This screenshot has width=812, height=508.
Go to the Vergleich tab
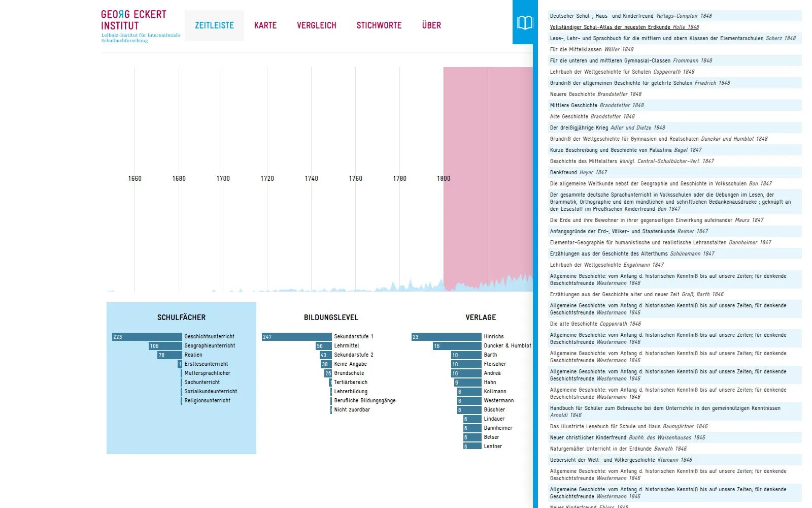coord(317,25)
